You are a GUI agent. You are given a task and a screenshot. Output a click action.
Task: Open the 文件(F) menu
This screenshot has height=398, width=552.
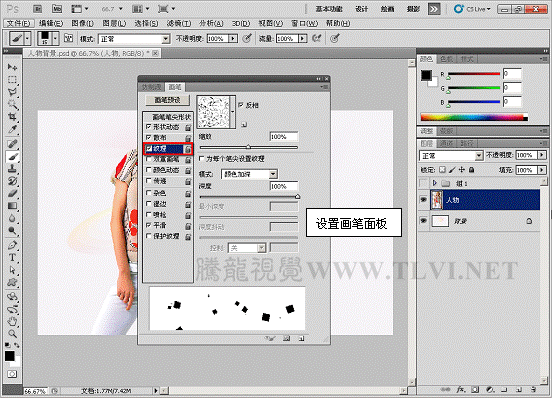click(x=19, y=23)
